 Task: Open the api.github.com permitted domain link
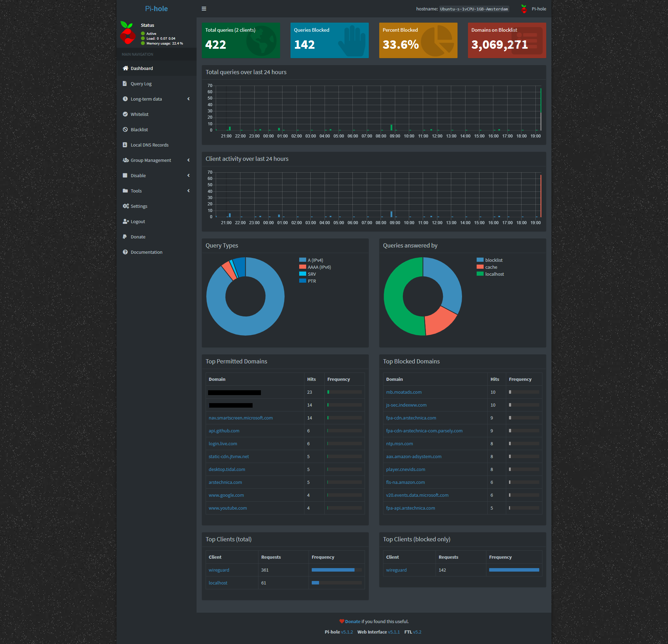coord(224,431)
